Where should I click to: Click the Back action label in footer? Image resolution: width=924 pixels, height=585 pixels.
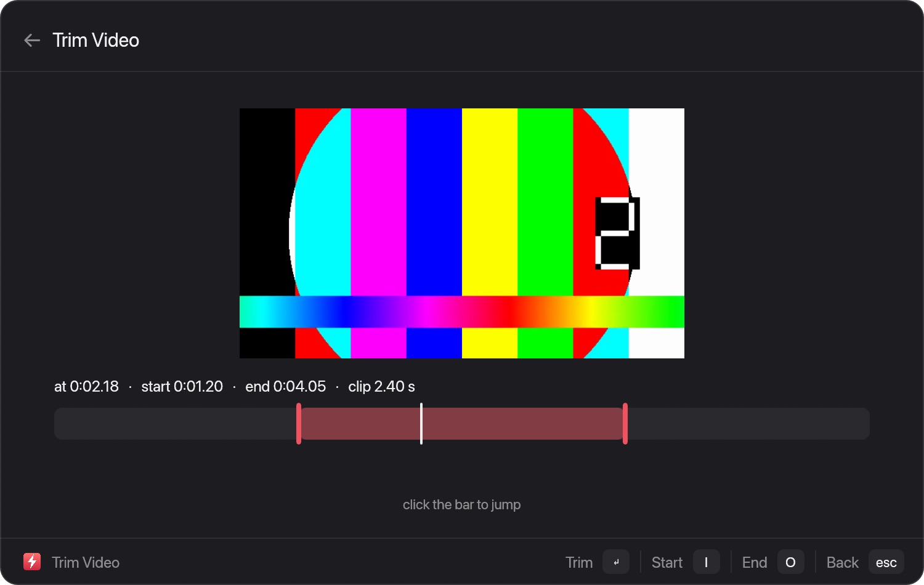click(x=842, y=562)
